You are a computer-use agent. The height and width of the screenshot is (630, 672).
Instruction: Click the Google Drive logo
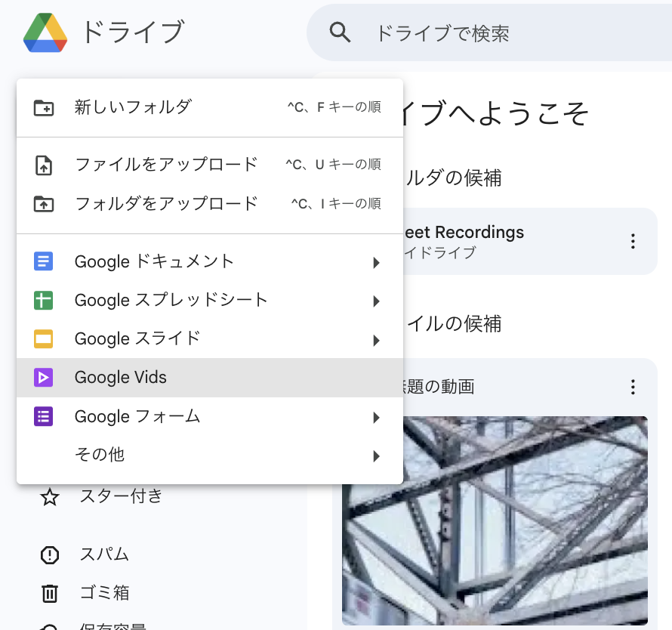[45, 32]
